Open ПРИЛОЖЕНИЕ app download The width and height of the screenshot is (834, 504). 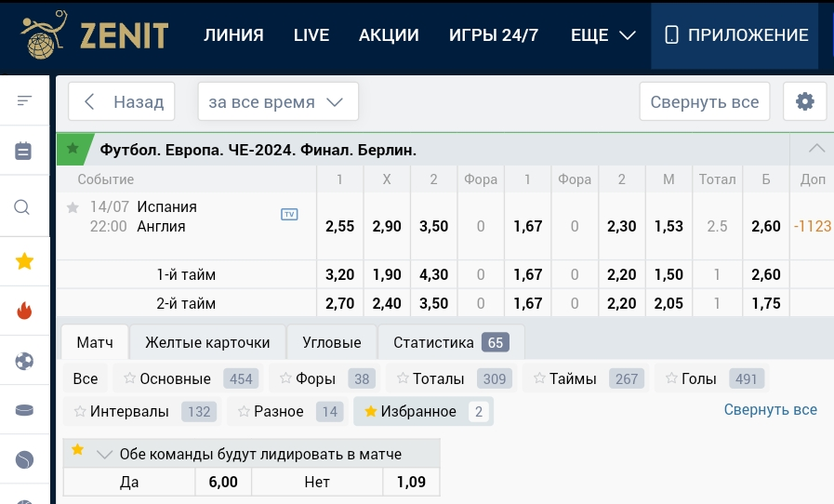point(735,35)
